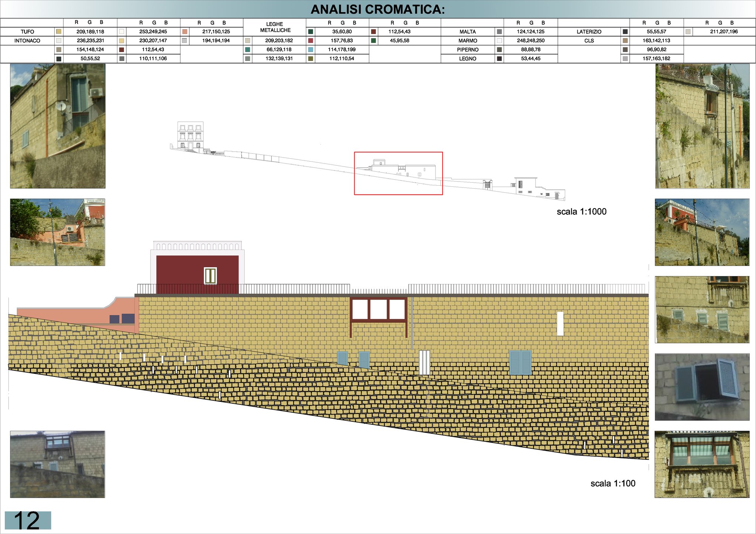
Task: Click the bottom-right wooden balcony photo
Action: click(702, 464)
